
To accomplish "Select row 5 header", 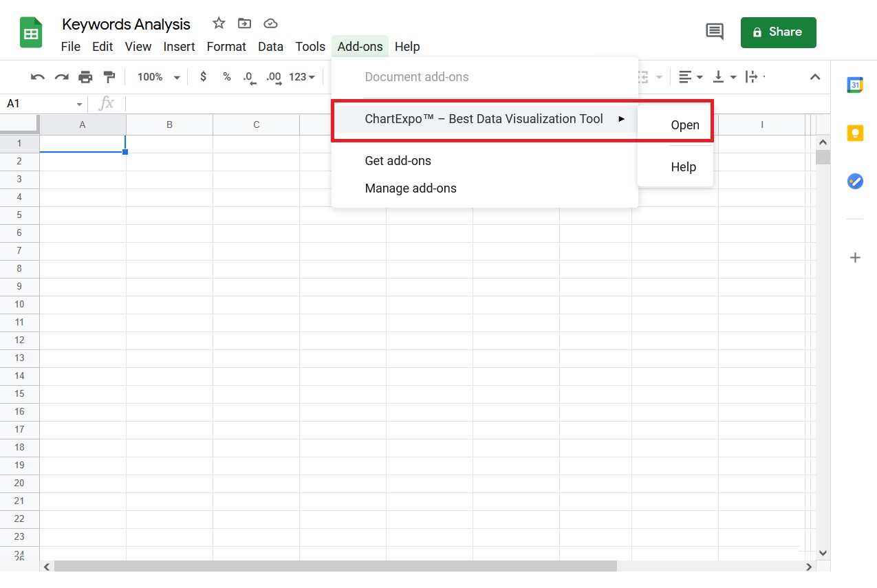I will [19, 215].
